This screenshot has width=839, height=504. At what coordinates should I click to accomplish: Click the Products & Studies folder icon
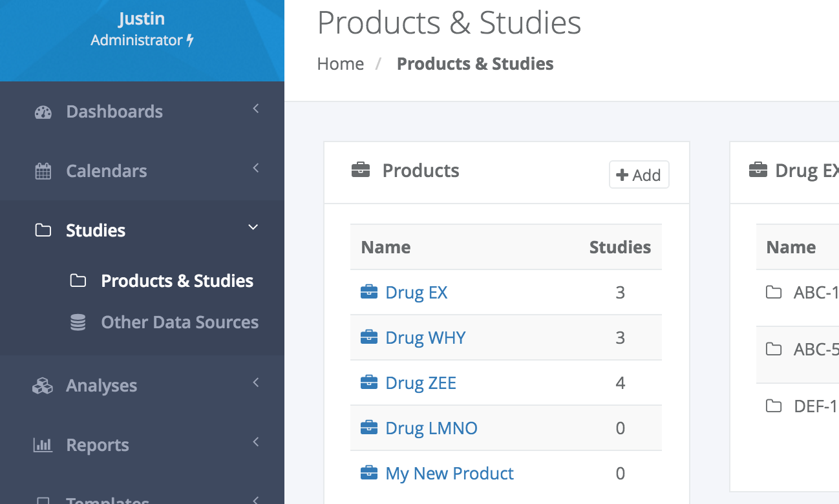tap(78, 281)
